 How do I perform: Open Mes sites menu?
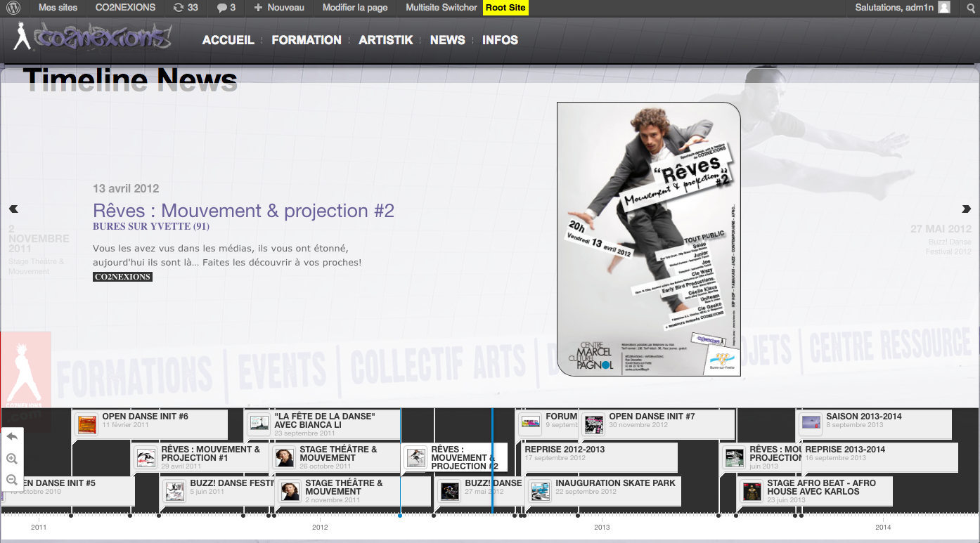pyautogui.click(x=58, y=8)
